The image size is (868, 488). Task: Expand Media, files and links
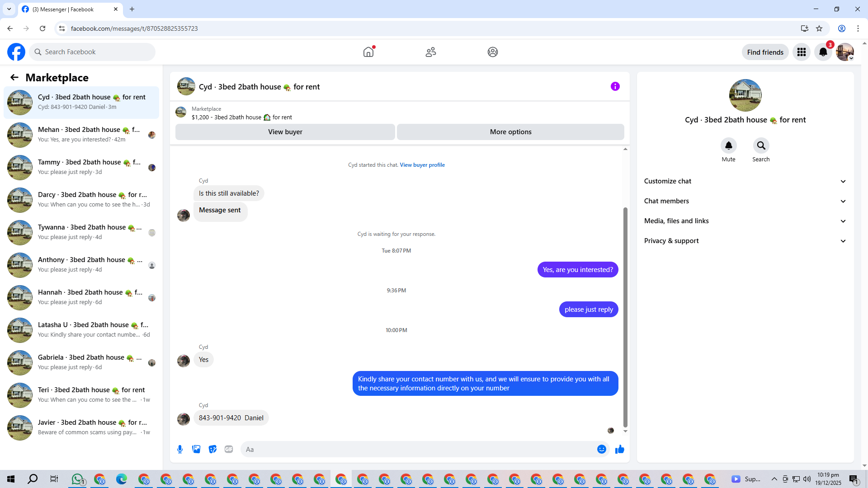(x=745, y=221)
